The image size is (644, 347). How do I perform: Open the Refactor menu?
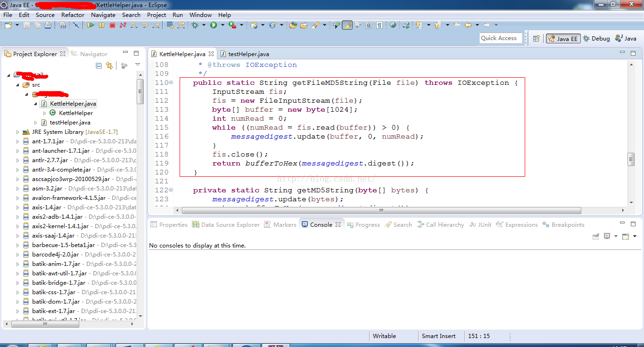point(73,15)
